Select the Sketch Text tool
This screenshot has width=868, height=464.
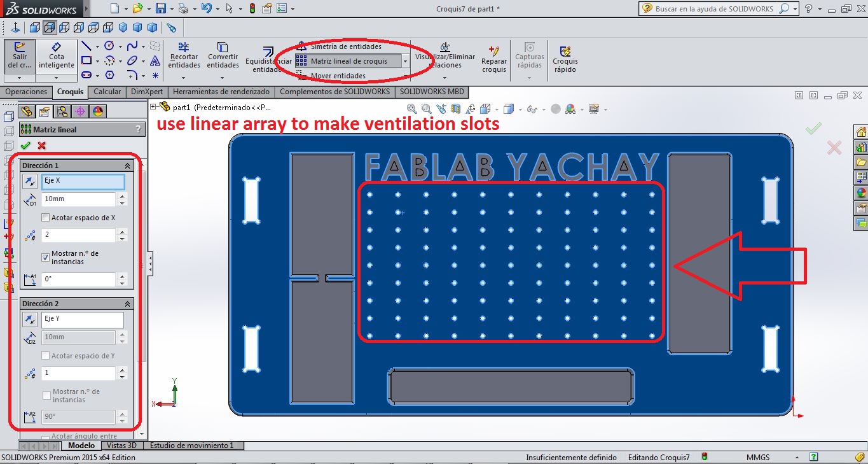(155, 61)
